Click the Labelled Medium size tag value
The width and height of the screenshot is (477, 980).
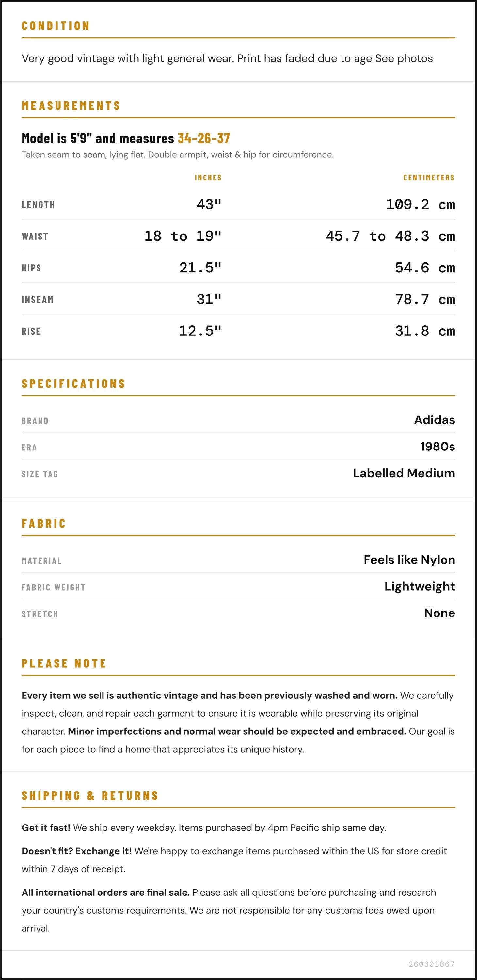pyautogui.click(x=404, y=473)
